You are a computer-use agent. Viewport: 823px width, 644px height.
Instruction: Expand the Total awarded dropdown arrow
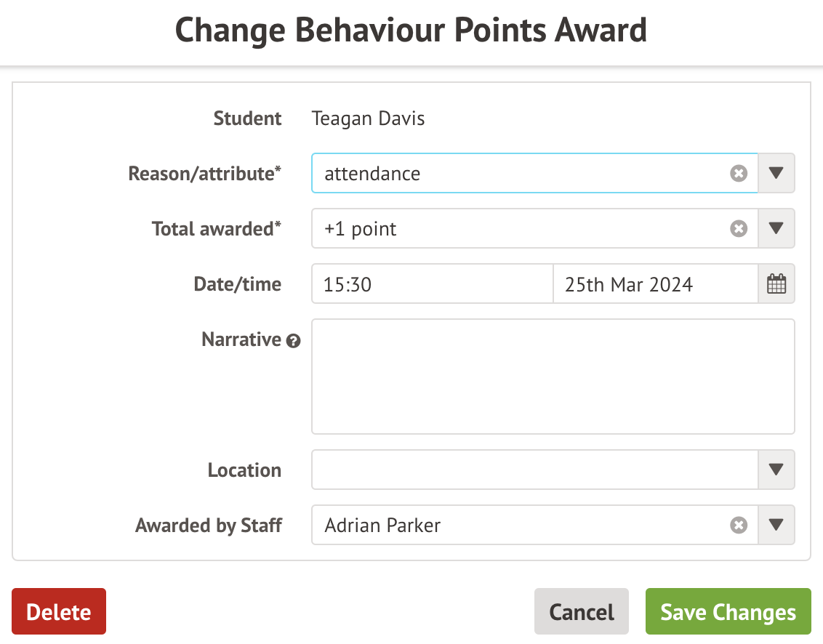(776, 229)
